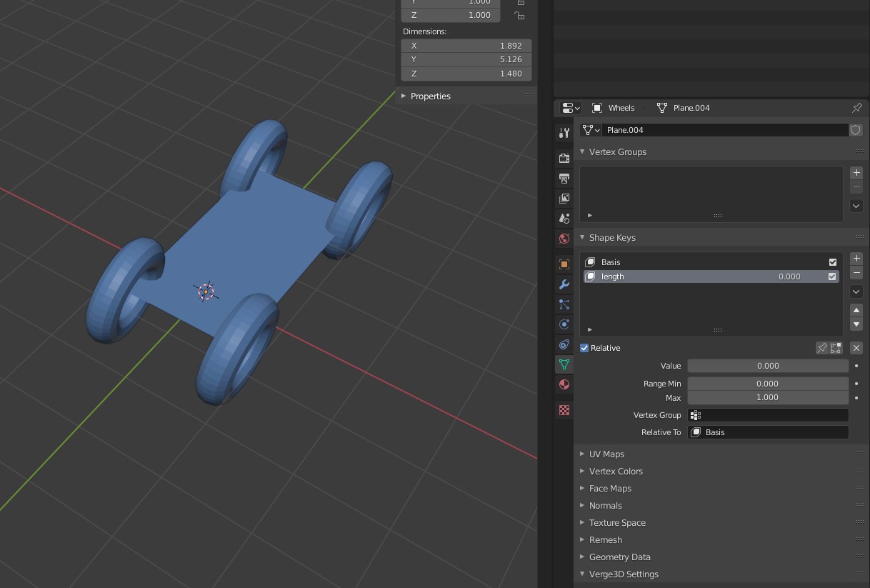
Task: Open the World properties tab
Action: coord(564,238)
